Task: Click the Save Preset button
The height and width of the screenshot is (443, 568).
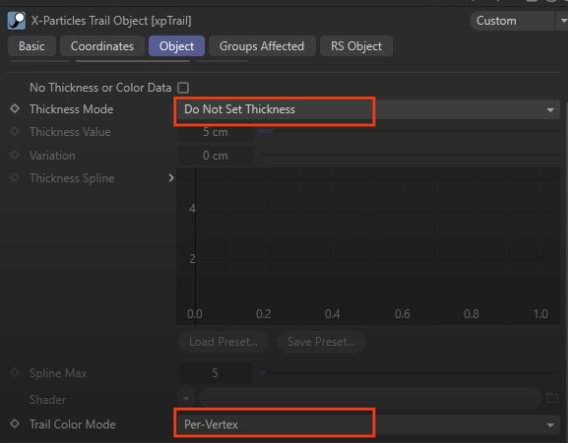Action: pos(321,342)
